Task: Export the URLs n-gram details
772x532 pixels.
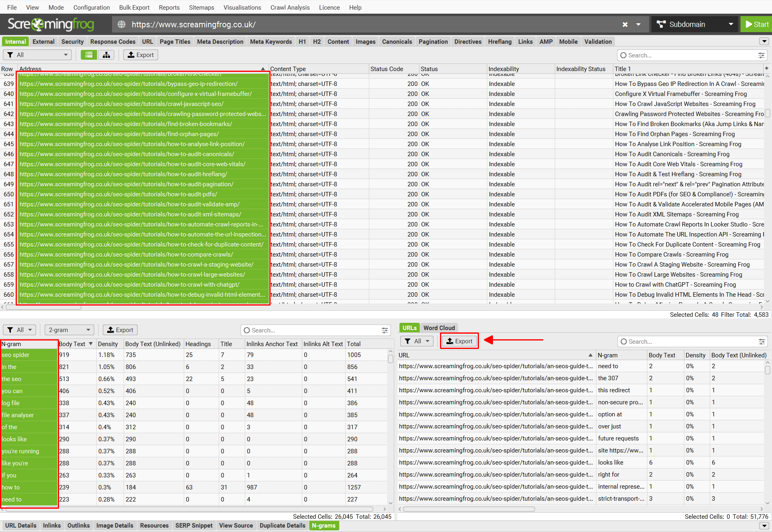Action: [x=459, y=341]
